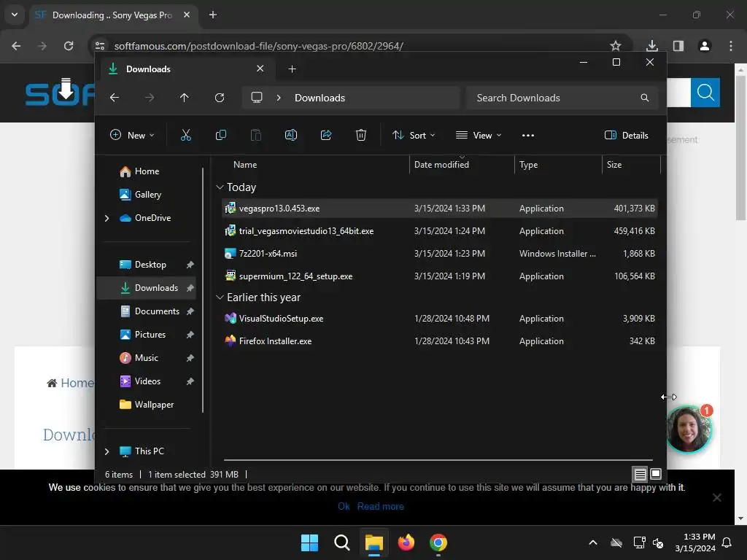Click the site info icon in Chrome address bar
Screen dimensions: 747x560
(x=100, y=46)
